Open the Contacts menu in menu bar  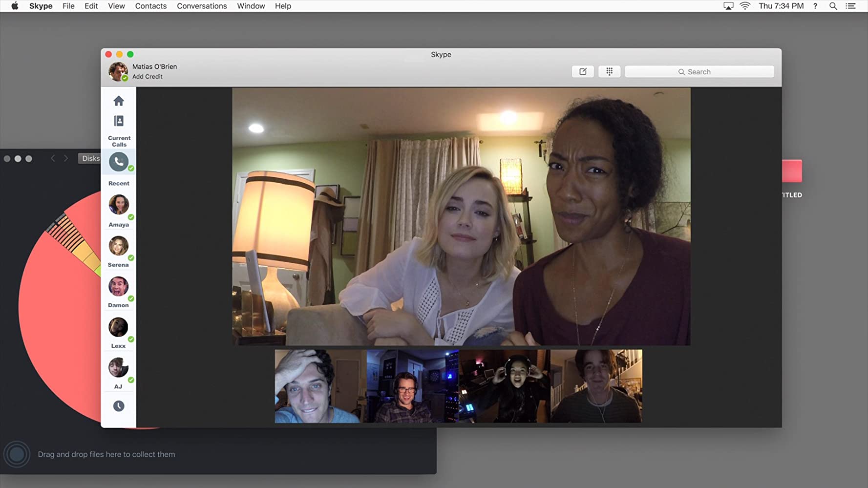click(x=150, y=6)
